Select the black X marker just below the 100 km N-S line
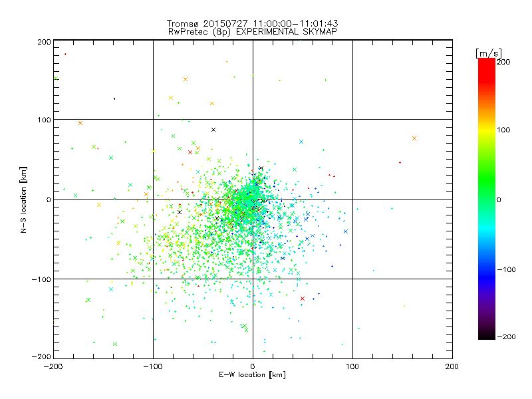 click(213, 130)
